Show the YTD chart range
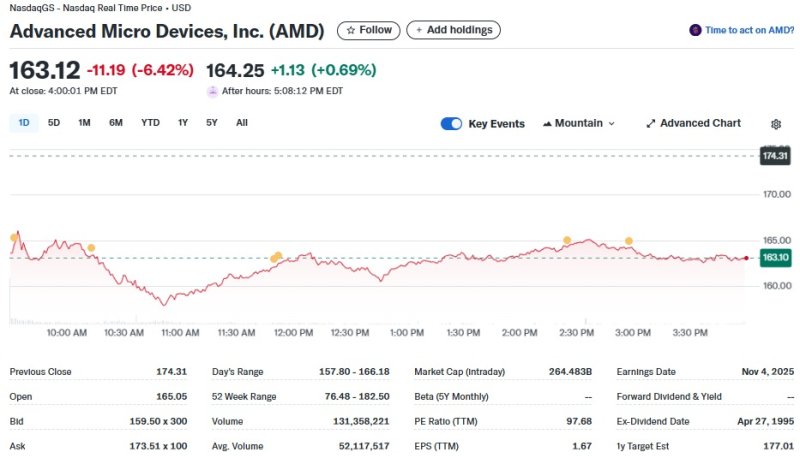 150,123
